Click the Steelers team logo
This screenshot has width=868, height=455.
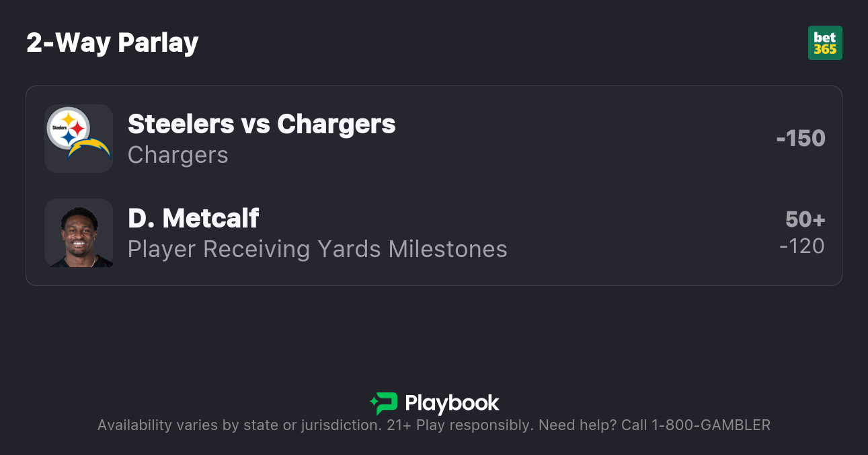coord(68,127)
